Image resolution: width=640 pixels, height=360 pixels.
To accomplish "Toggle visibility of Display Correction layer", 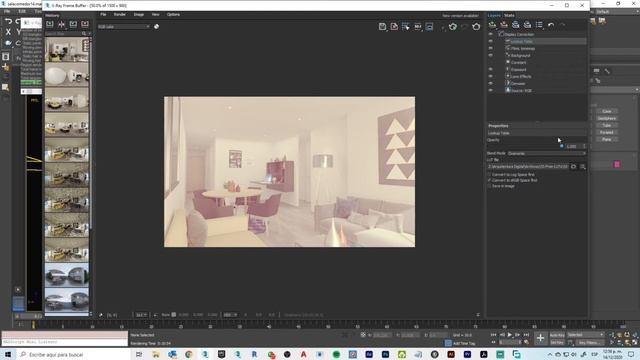I will coord(491,34).
